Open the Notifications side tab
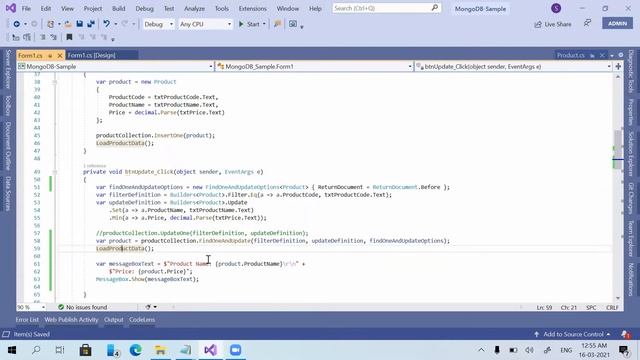 [x=631, y=280]
